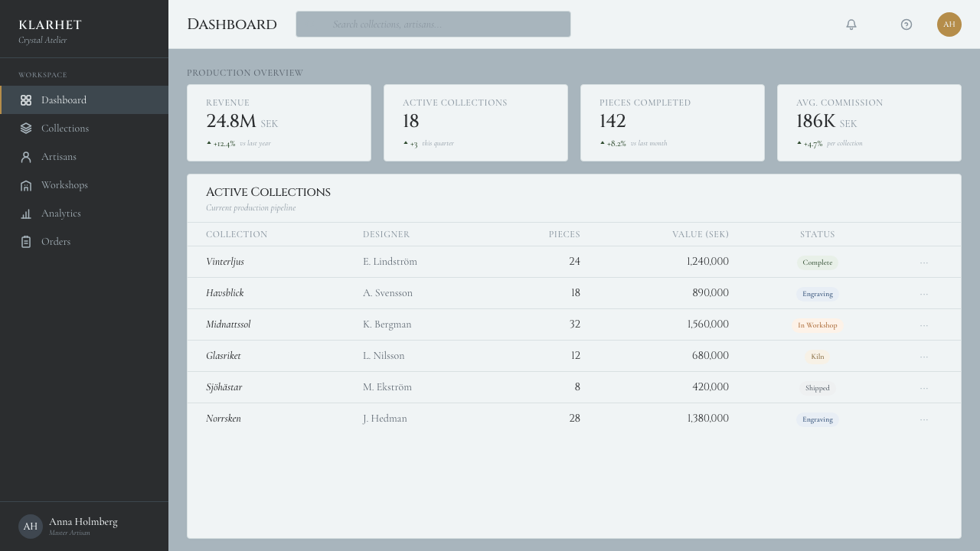Open the more options menu for Vinterljus
The image size is (980, 551).
coord(924,262)
